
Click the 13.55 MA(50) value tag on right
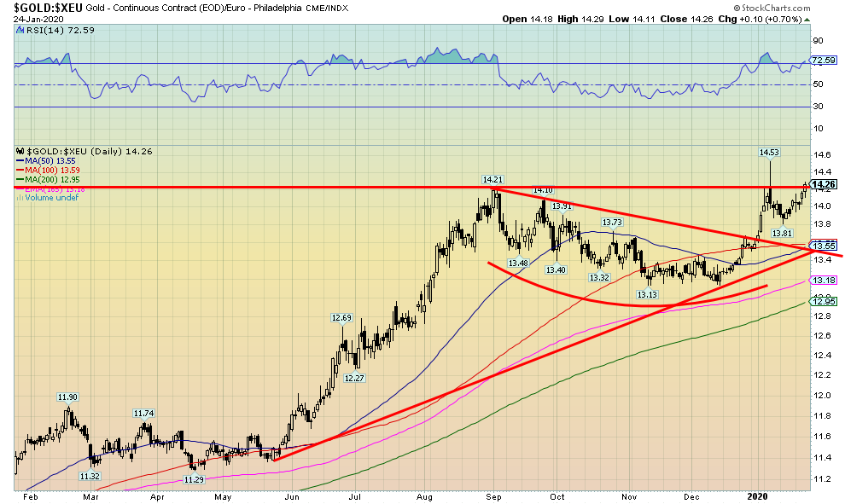(x=822, y=246)
